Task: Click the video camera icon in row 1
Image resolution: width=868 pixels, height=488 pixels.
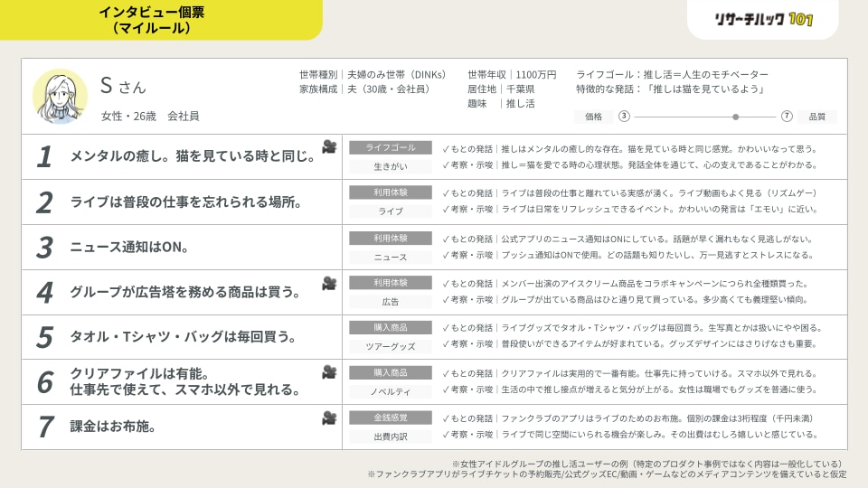Action: pyautogui.click(x=329, y=146)
